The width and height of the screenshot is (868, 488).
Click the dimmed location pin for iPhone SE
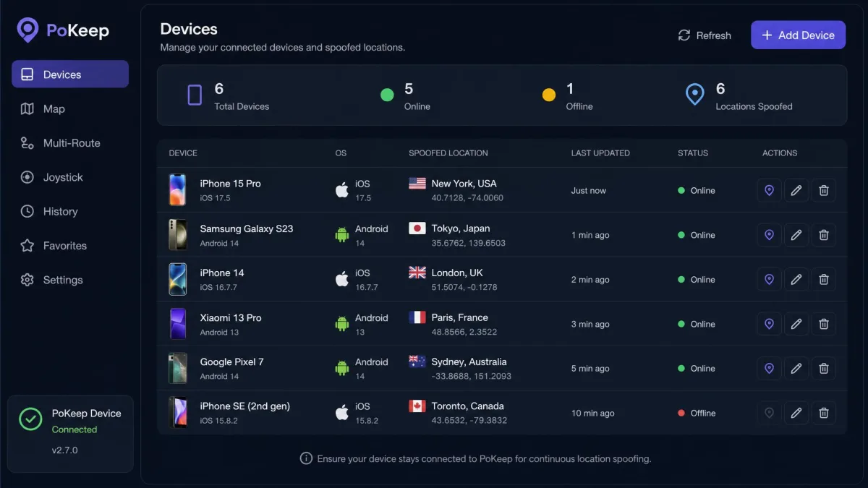pos(769,413)
